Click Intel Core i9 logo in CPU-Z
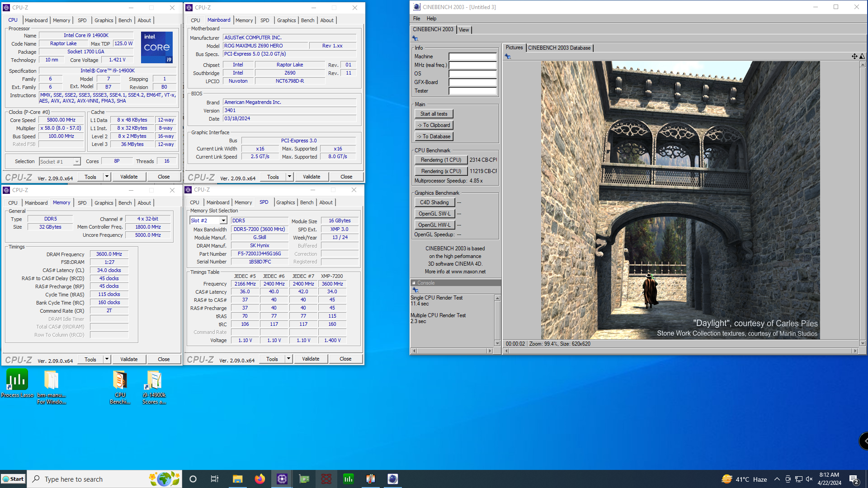 pos(156,47)
